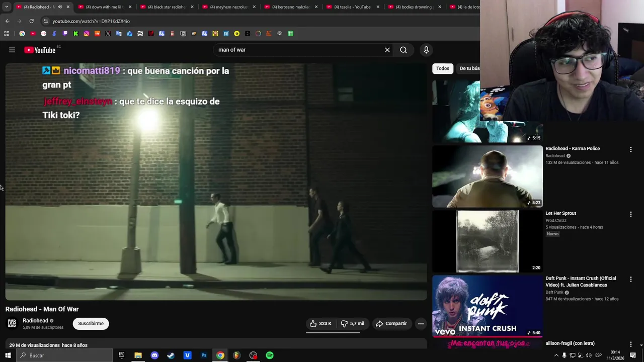This screenshot has width=644, height=362.
Task: Select the 'Todos' filter chip
Action: 443,68
